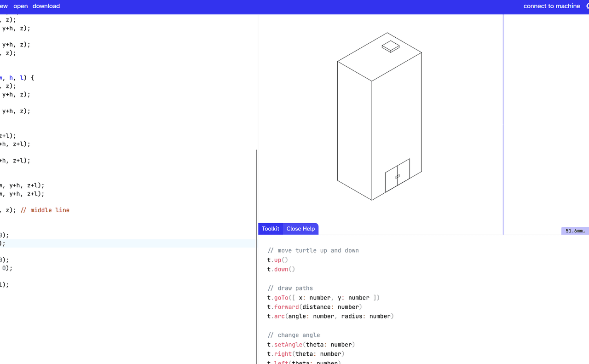Click the Close Help button
The image size is (589, 364).
(x=300, y=229)
